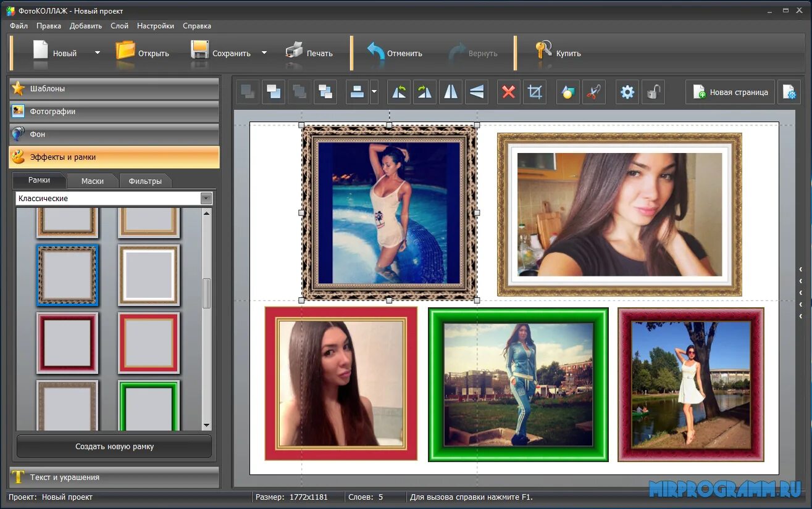Image resolution: width=812 pixels, height=509 pixels.
Task: Click the Отменить undo button
Action: click(x=395, y=53)
